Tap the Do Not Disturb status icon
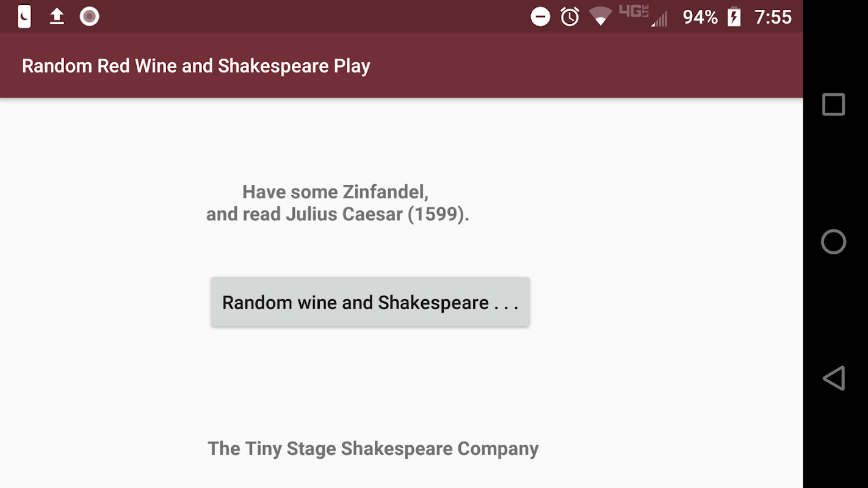 (540, 16)
